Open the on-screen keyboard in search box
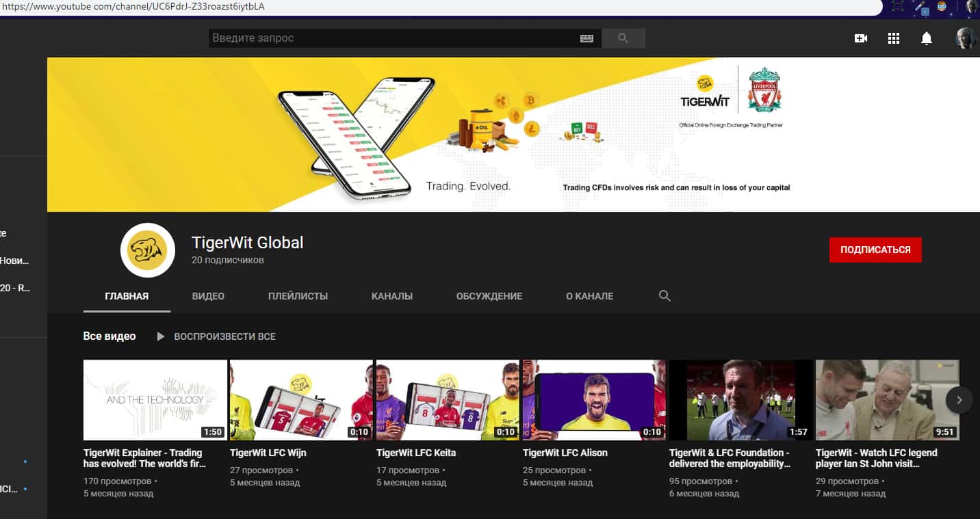 pos(586,38)
